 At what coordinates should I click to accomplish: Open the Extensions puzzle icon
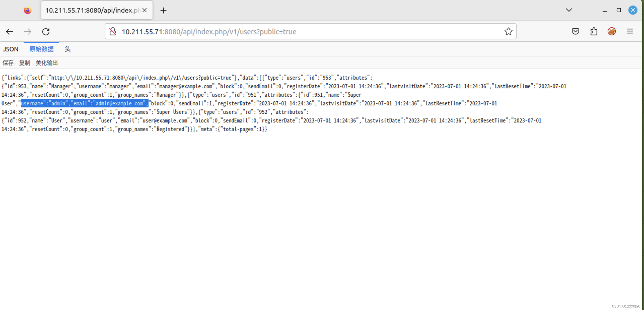coord(594,31)
